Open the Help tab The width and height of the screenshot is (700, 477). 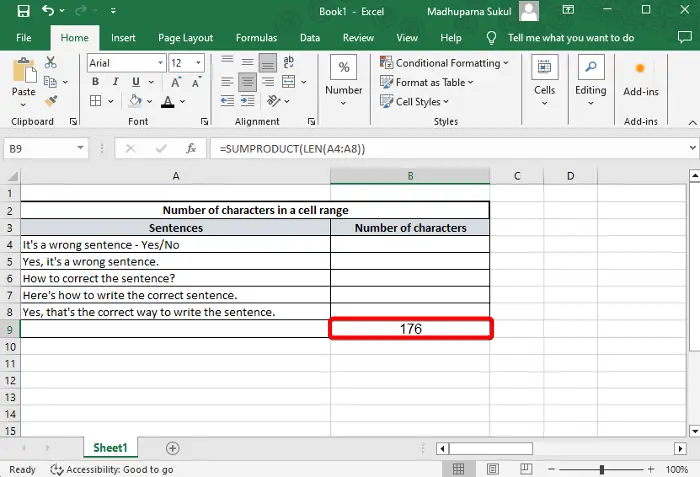pyautogui.click(x=451, y=38)
